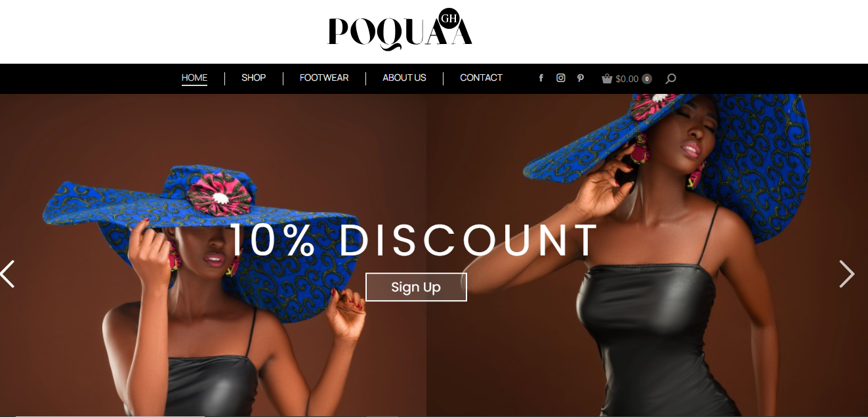The height and width of the screenshot is (417, 868).
Task: Click the POQUAA logo
Action: (x=400, y=32)
